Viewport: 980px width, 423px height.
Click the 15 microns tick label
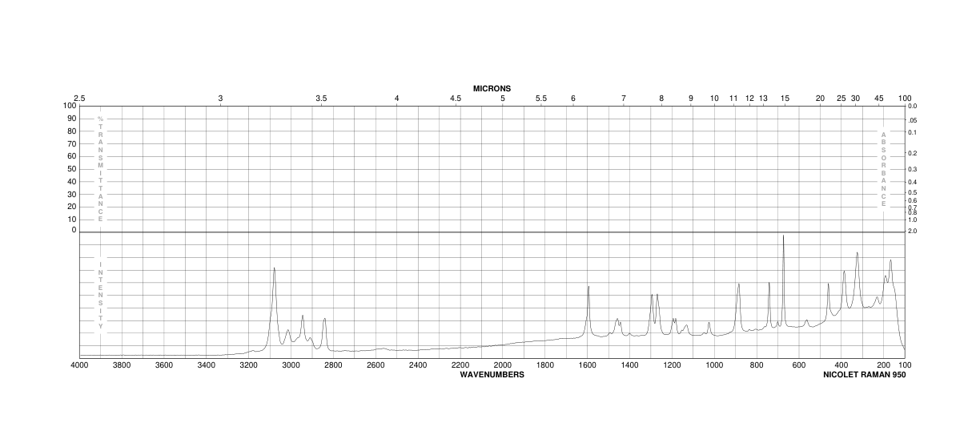pyautogui.click(x=785, y=99)
